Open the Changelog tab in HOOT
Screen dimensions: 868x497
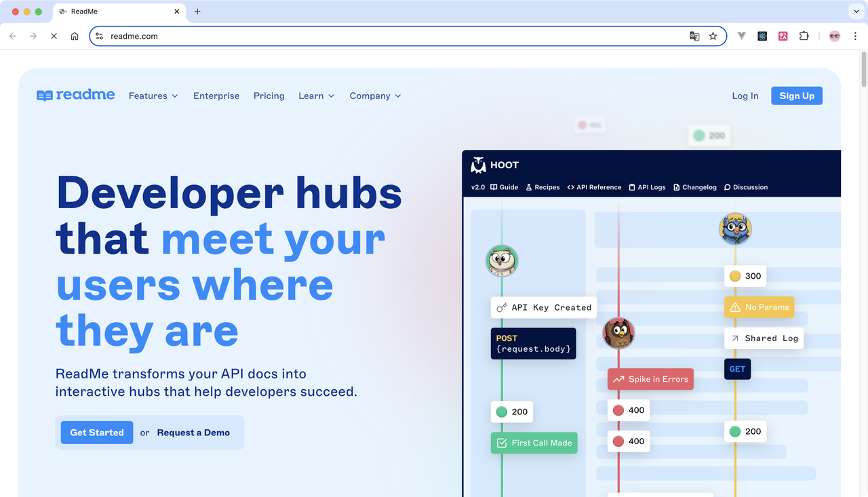coord(695,187)
